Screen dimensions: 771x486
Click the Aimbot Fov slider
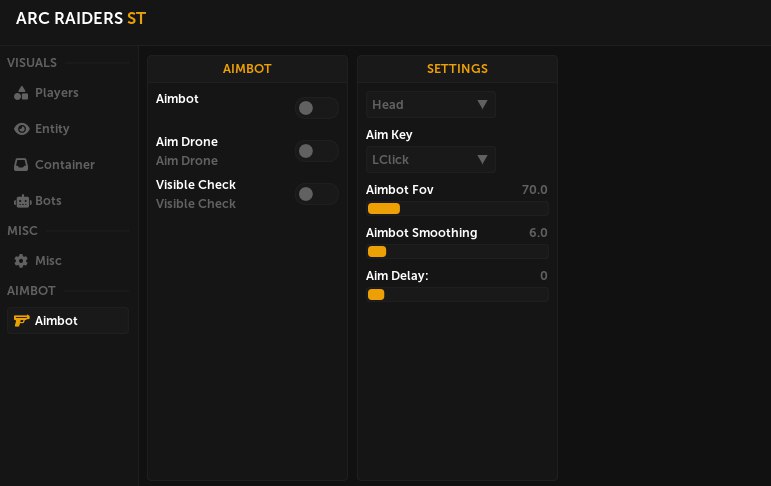pyautogui.click(x=457, y=209)
